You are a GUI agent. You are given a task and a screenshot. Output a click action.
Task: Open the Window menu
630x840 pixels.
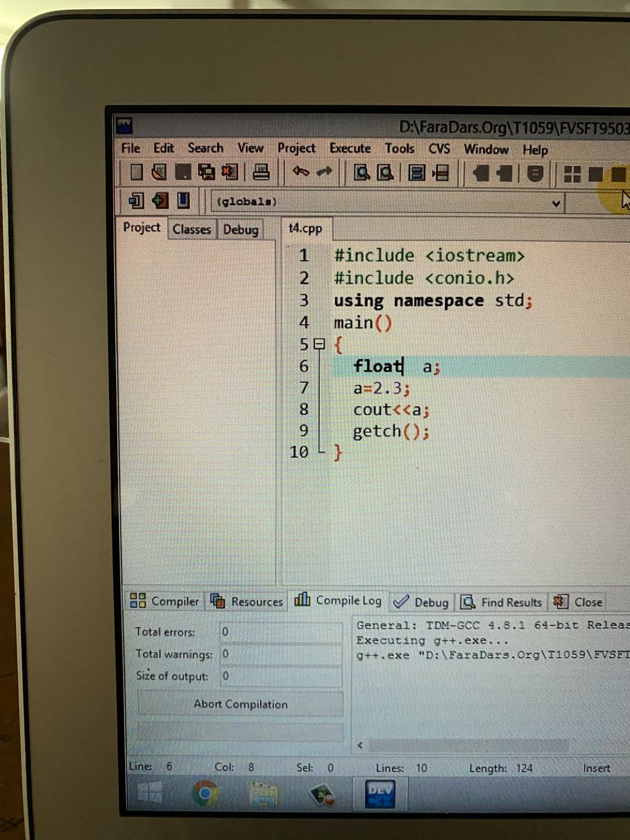pyautogui.click(x=486, y=150)
